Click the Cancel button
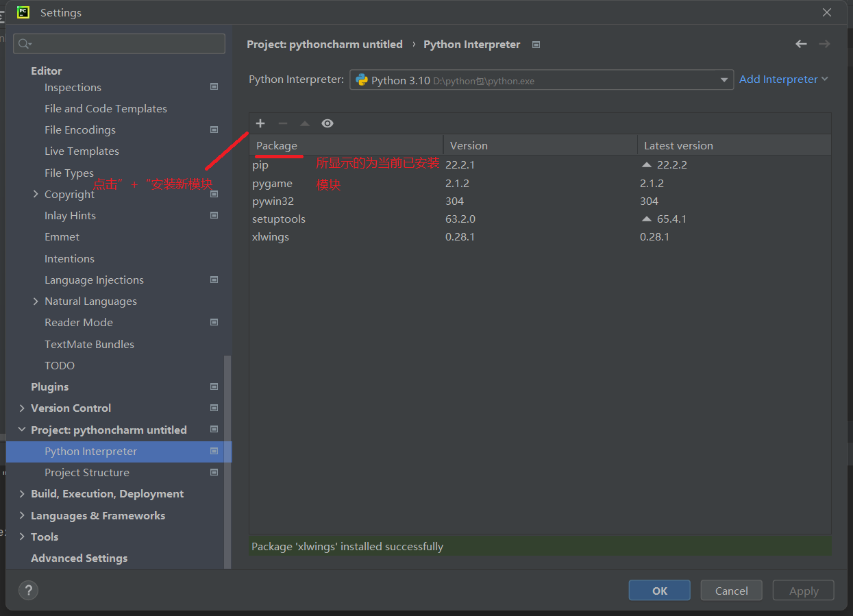Viewport: 853px width, 616px height. click(731, 591)
